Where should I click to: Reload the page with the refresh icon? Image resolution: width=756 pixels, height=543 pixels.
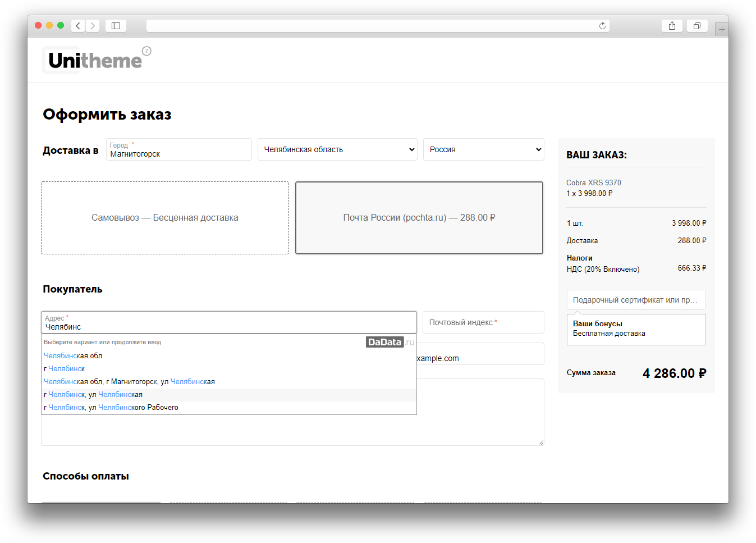tap(602, 26)
